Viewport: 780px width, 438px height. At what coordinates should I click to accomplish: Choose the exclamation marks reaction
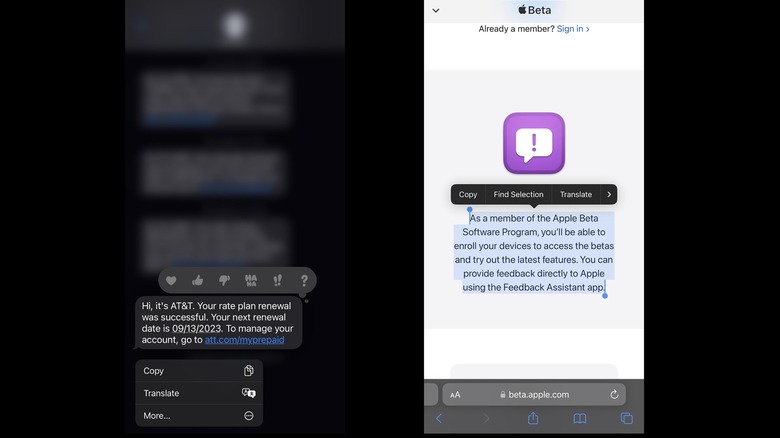tap(278, 281)
